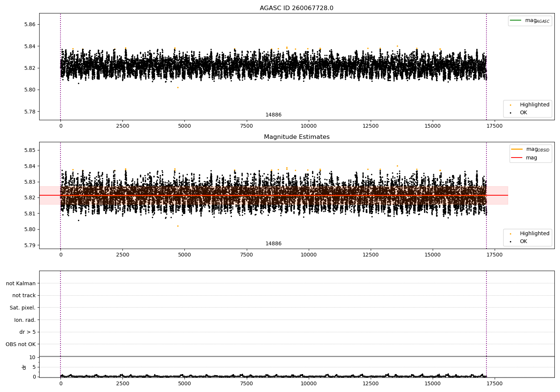Click the plot title "AGASC ID 260067728.0"
Image resolution: width=560 pixels, height=392 pixels.
(296, 8)
